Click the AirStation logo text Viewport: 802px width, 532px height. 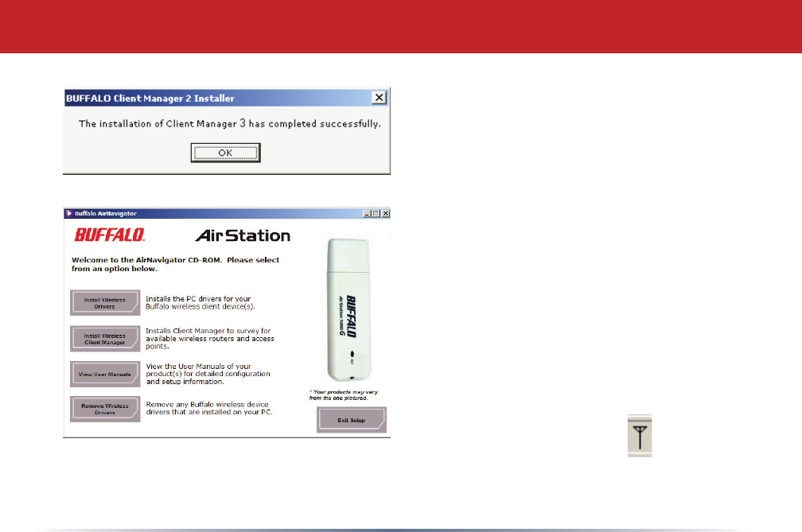tap(243, 235)
